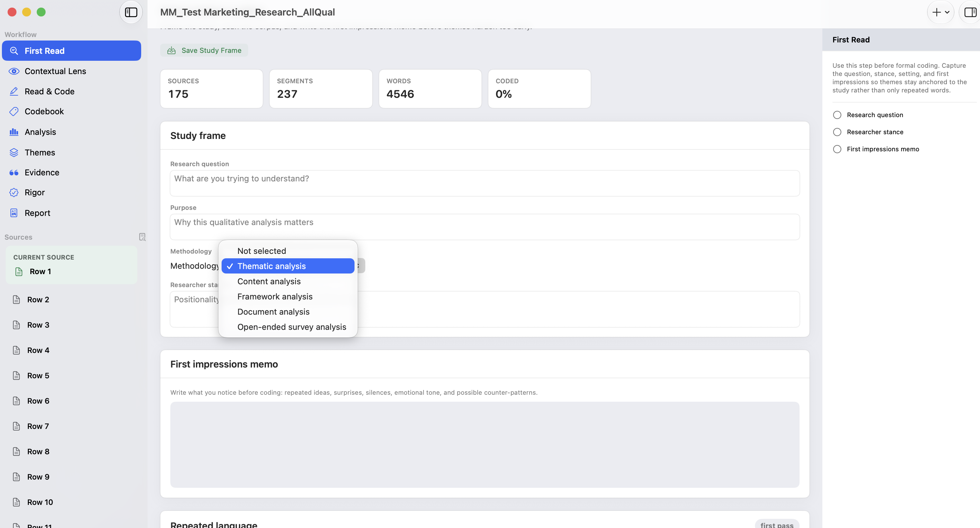
Task: Click the first pass badge
Action: coord(777,525)
